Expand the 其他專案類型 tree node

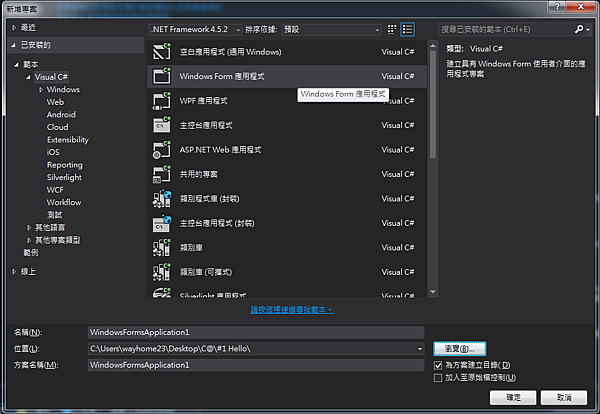coord(29,240)
